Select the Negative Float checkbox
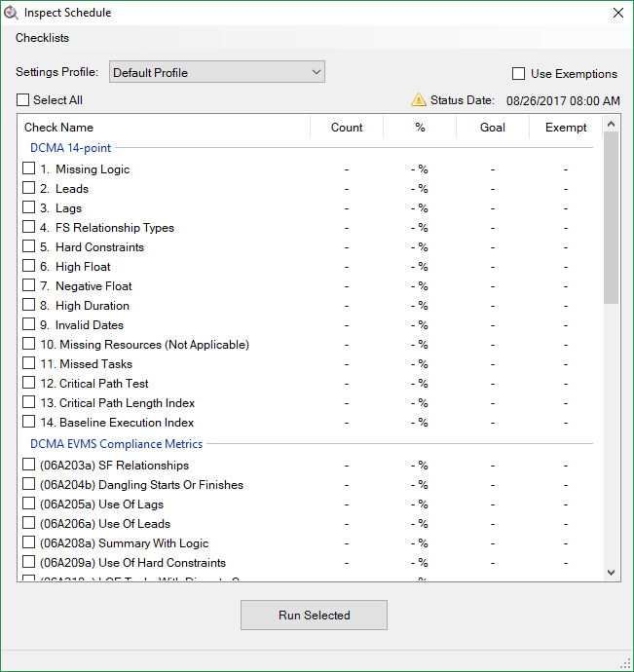634x672 pixels. pos(28,285)
